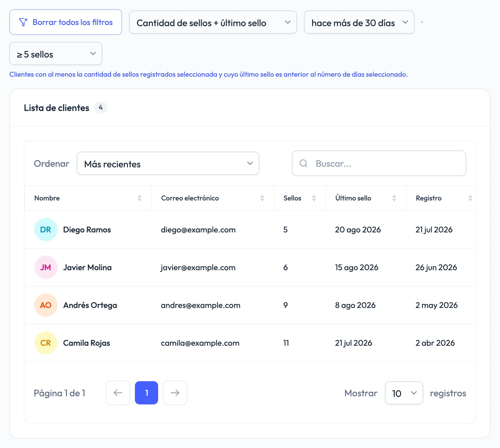Image resolution: width=500 pixels, height=448 pixels.
Task: Click Borrar todos los filtros button
Action: click(66, 22)
